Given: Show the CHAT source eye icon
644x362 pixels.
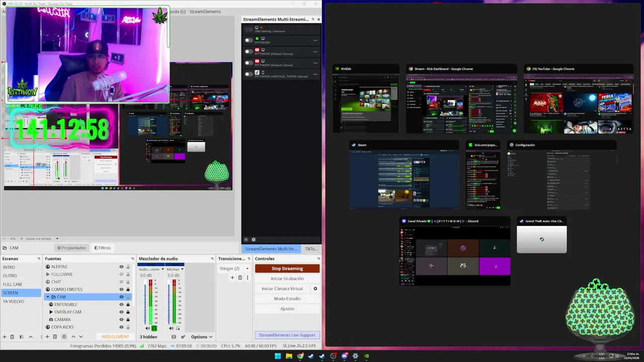Looking at the screenshot, I should (x=121, y=282).
